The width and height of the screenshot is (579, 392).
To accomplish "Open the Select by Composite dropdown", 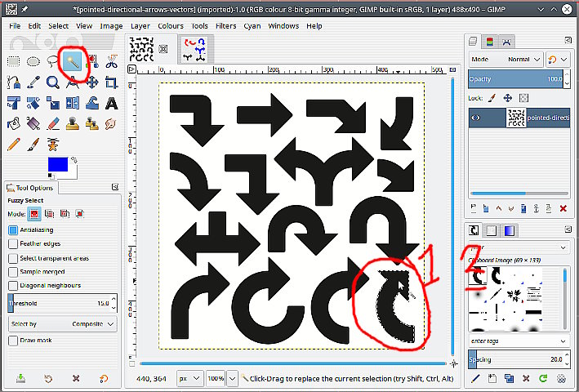I will tap(62, 324).
